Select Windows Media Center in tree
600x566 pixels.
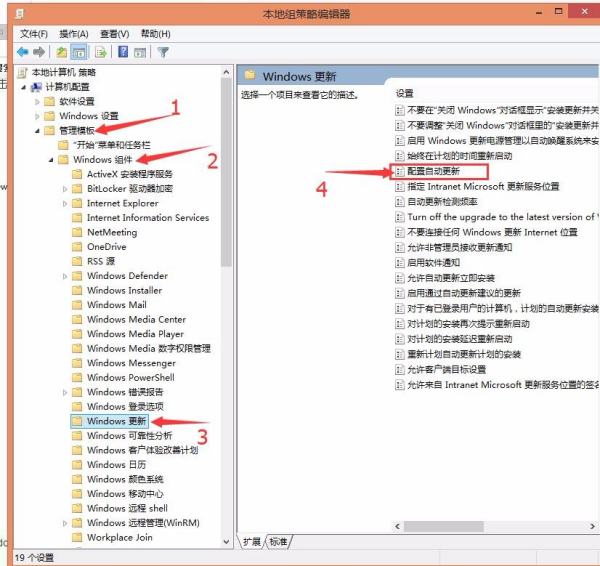pyautogui.click(x=136, y=320)
